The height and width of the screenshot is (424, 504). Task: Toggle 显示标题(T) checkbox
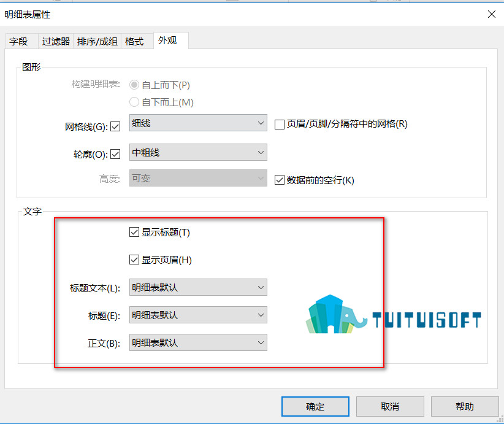[134, 232]
